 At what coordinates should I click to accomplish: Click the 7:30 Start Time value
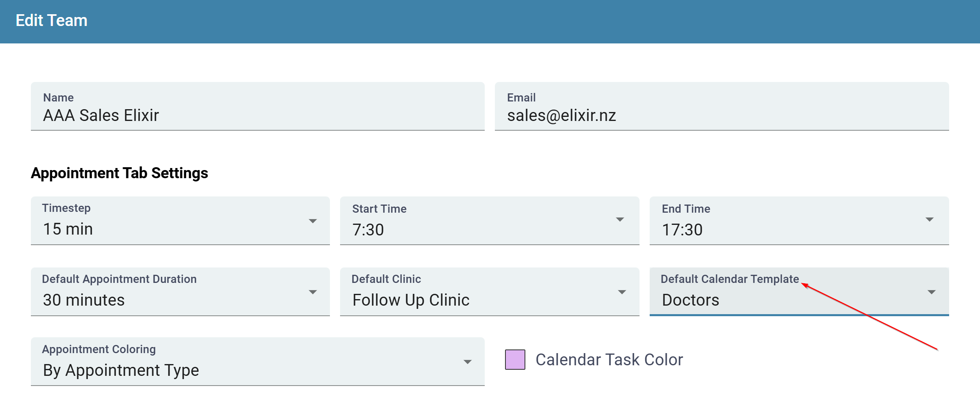click(368, 229)
